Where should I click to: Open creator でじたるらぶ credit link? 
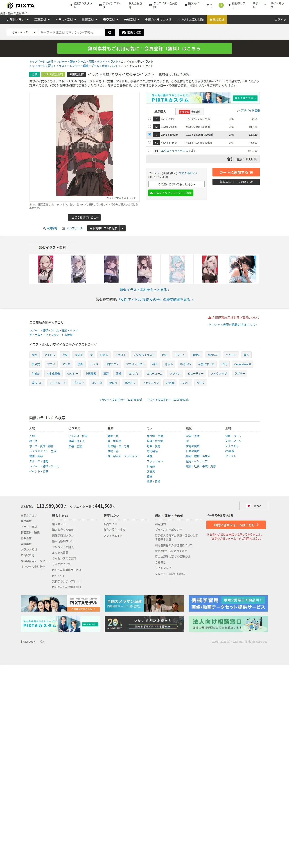point(187,173)
